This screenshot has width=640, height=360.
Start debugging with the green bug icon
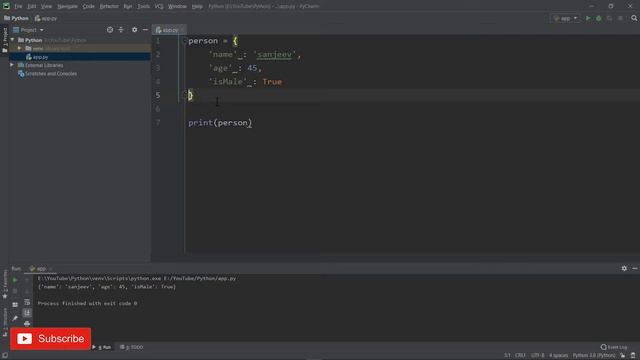tap(599, 18)
